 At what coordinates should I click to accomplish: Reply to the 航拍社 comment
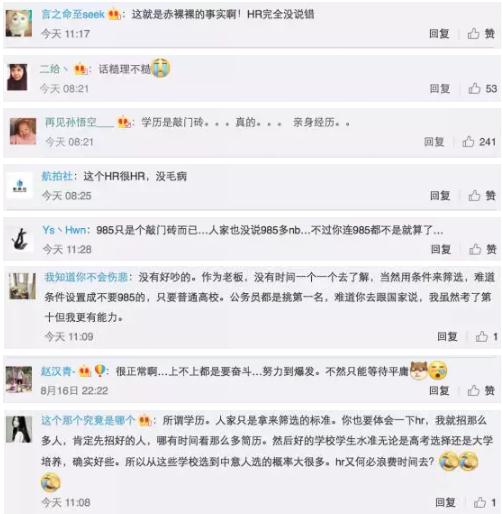click(440, 195)
